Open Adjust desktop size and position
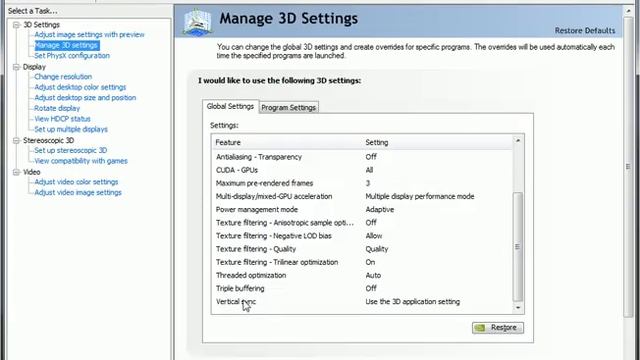 (x=85, y=98)
